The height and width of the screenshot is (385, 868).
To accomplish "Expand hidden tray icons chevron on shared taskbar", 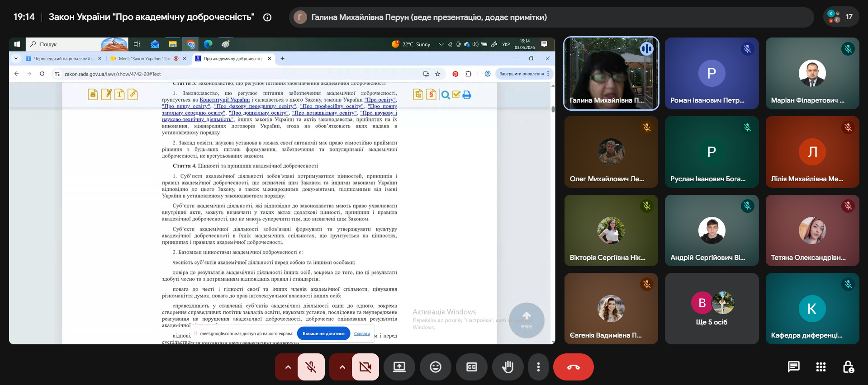I will coord(441,44).
